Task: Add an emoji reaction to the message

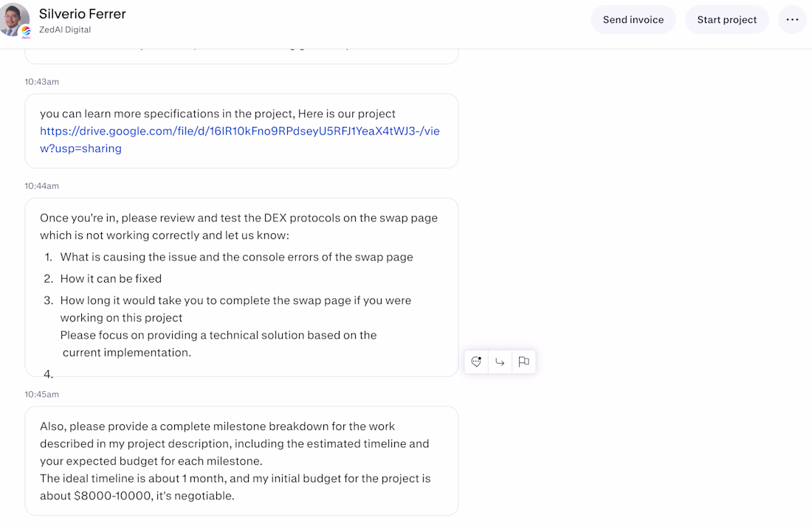Action: 476,362
